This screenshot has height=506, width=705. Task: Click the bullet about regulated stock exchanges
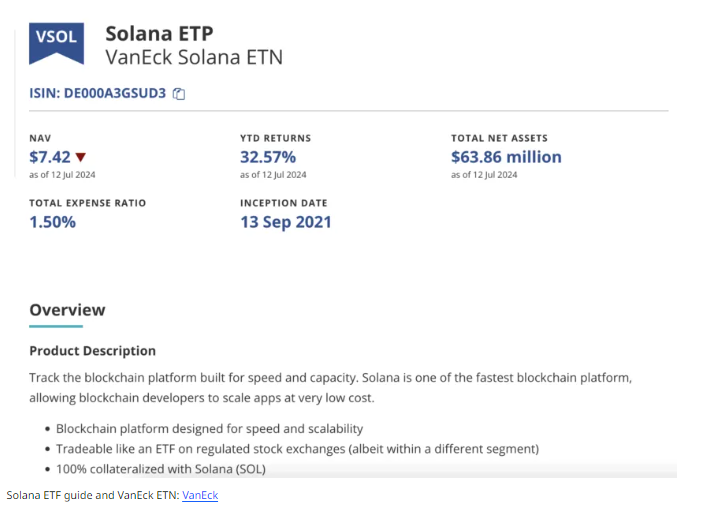[x=297, y=448]
